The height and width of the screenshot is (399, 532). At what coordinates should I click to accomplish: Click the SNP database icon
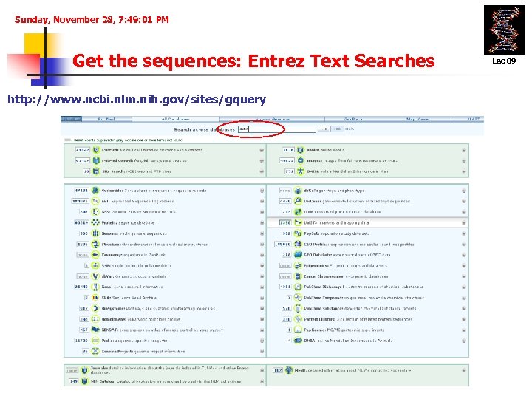95,266
